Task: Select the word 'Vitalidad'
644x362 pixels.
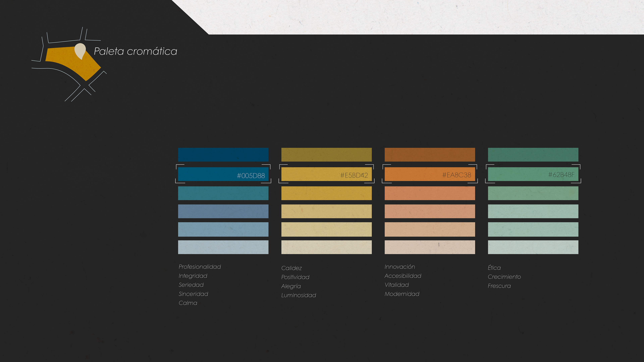Action: tap(397, 285)
